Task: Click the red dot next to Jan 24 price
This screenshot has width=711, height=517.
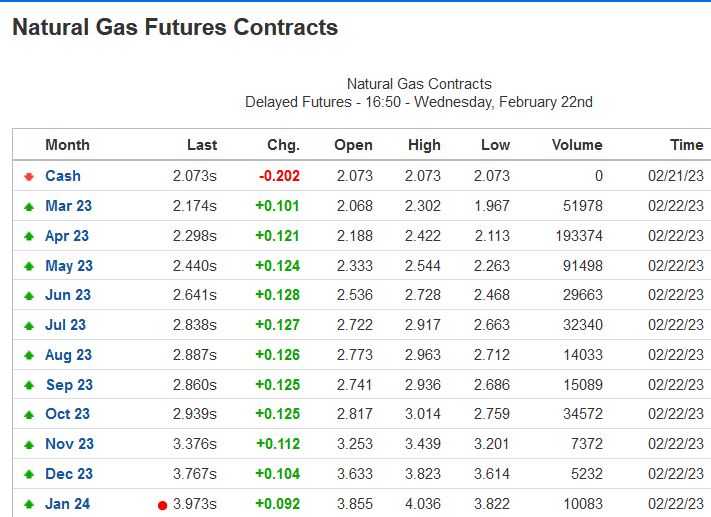Action: [x=162, y=505]
